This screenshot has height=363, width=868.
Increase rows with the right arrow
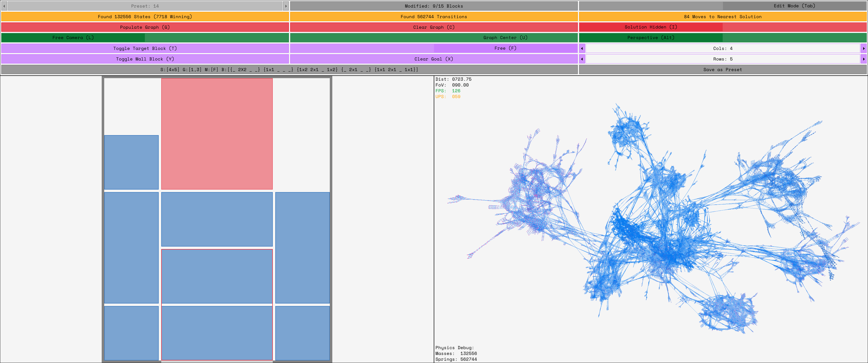[864, 59]
